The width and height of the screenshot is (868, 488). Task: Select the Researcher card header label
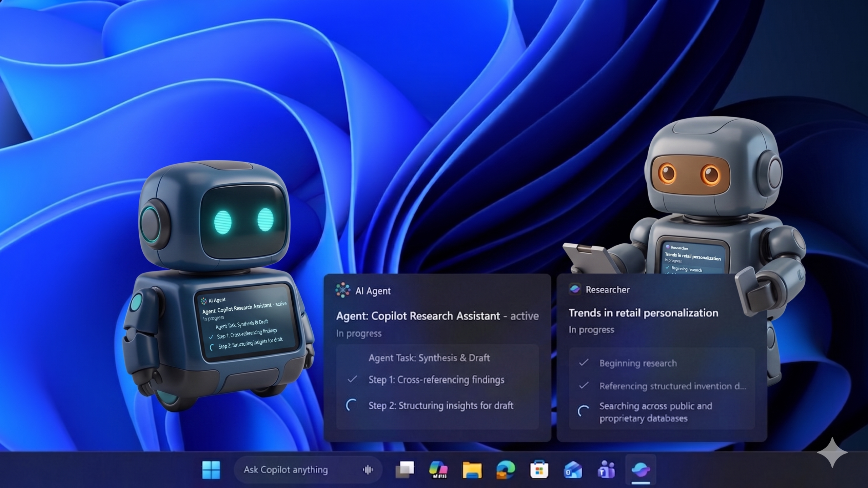[608, 290]
